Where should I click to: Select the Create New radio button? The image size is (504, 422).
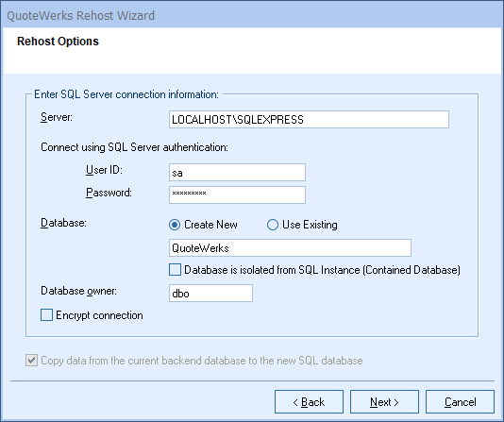tap(175, 225)
